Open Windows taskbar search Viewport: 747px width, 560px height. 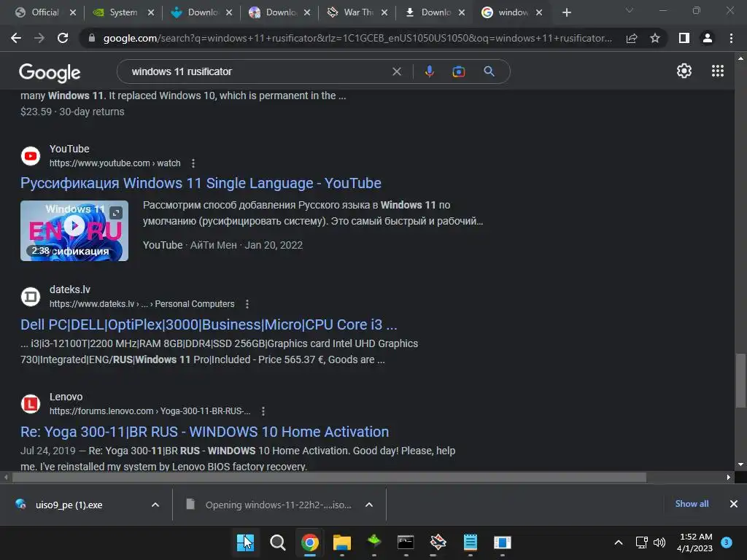coord(277,542)
